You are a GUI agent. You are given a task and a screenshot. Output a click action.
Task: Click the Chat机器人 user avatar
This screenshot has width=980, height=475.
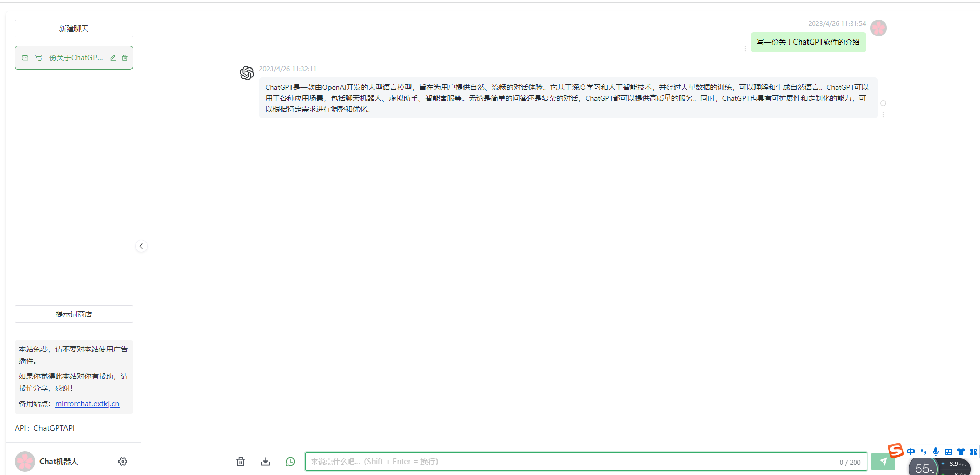25,462
